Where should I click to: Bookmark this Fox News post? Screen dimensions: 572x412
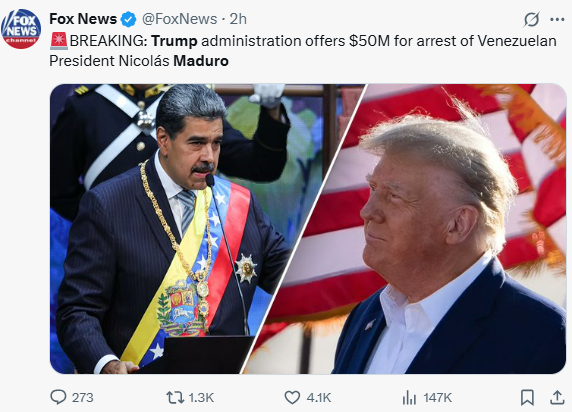(527, 397)
